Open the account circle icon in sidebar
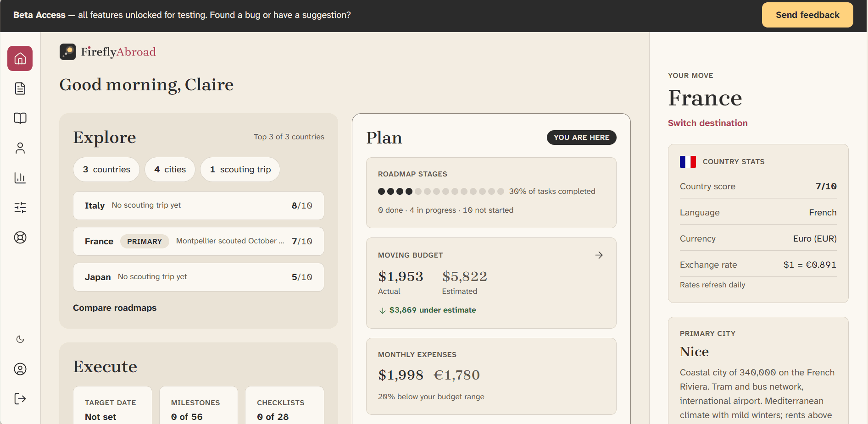The width and height of the screenshot is (868, 424). coord(20,369)
